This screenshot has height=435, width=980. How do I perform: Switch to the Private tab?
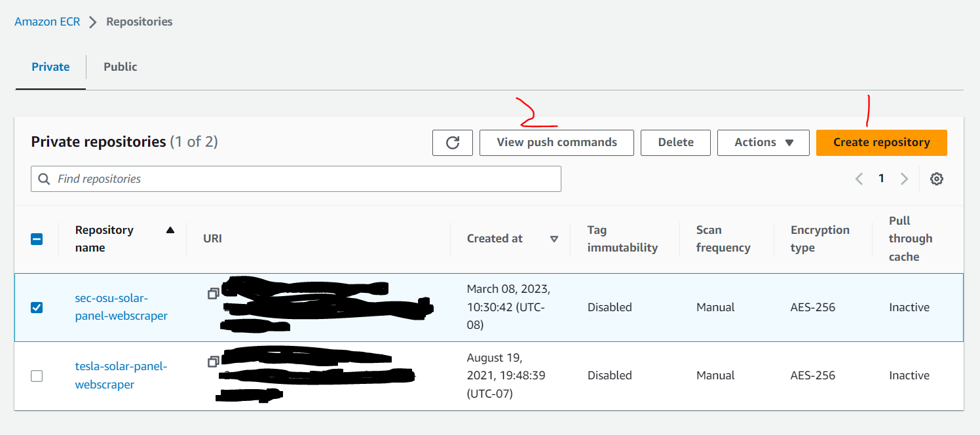(x=50, y=67)
